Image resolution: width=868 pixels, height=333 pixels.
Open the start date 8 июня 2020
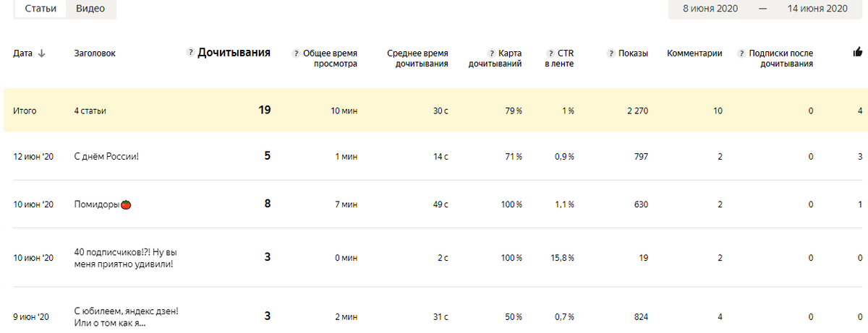coord(708,9)
